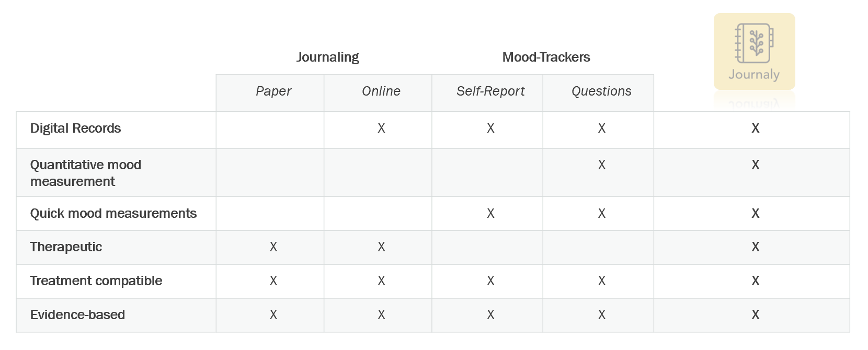Click the X for Online Digital Records
The width and height of the screenshot is (868, 350).
(381, 129)
